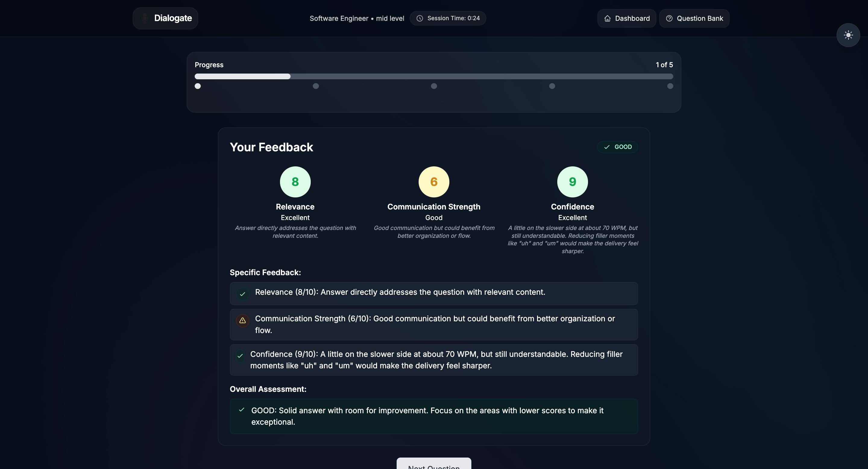Click the first progress step dot
Image resolution: width=868 pixels, height=469 pixels.
click(198, 86)
